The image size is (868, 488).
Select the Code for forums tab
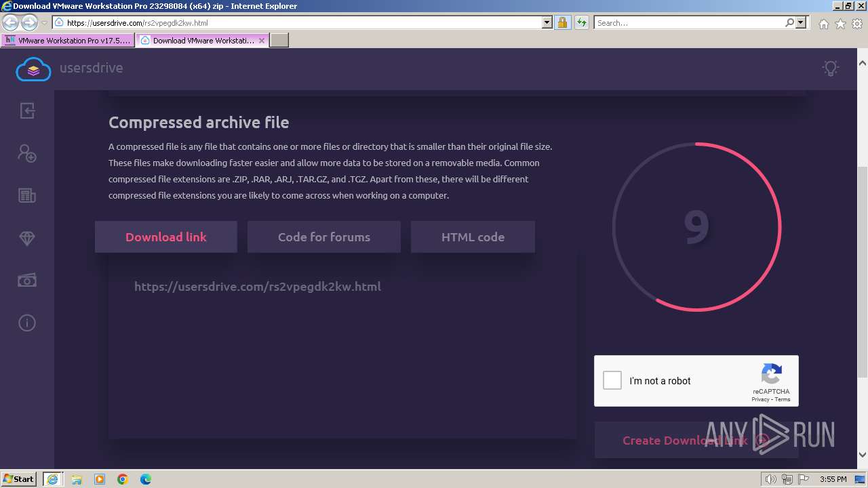pyautogui.click(x=324, y=237)
